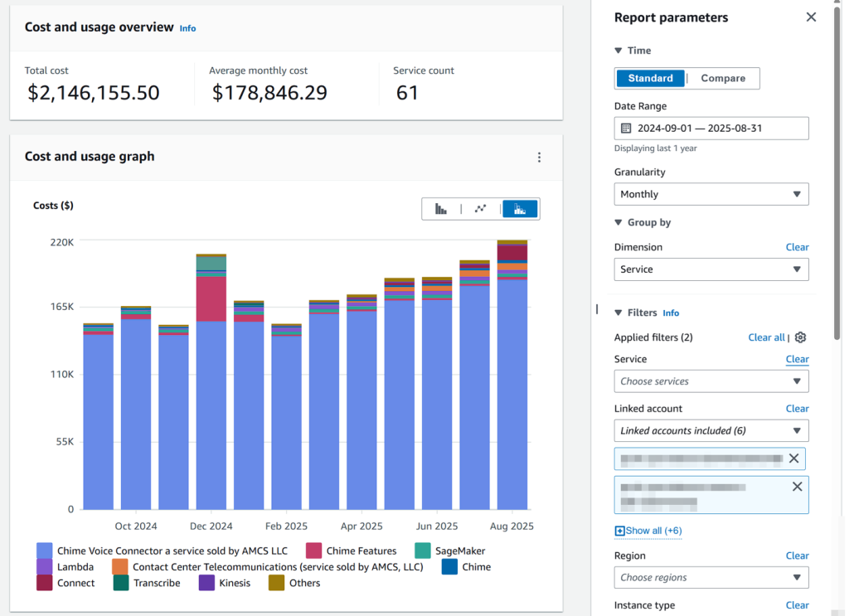Viewport: 849px width, 616px height.
Task: Select the stacked bar chart icon
Action: pos(520,209)
